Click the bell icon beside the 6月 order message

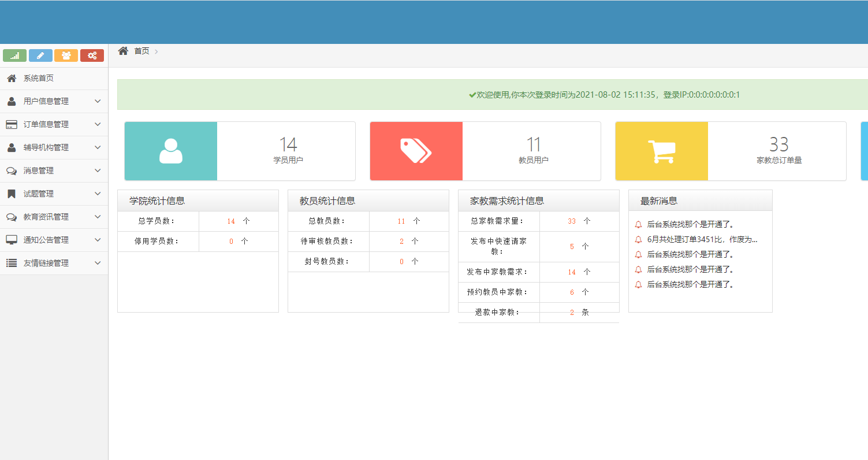[x=638, y=239]
